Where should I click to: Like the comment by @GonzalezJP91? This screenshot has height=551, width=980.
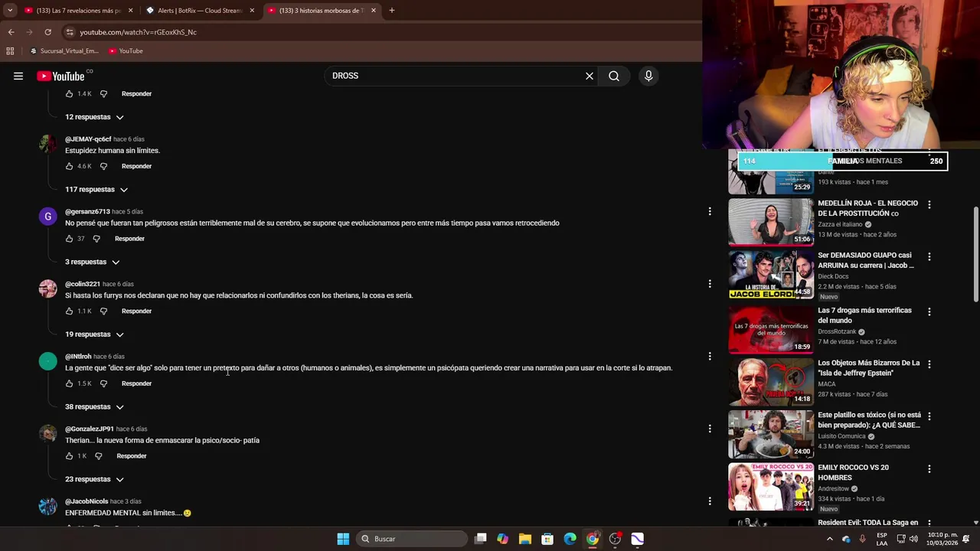(69, 456)
